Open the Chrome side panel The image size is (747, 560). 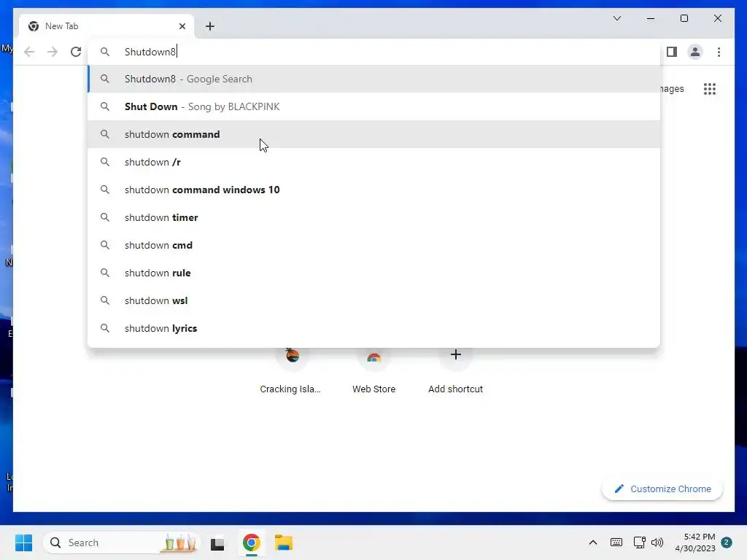pos(672,52)
